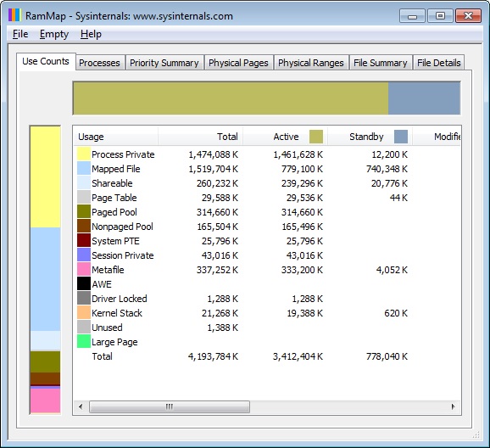Screen dimensions: 490x448
Task: Switch to the Use Counts tab
Action: click(46, 61)
